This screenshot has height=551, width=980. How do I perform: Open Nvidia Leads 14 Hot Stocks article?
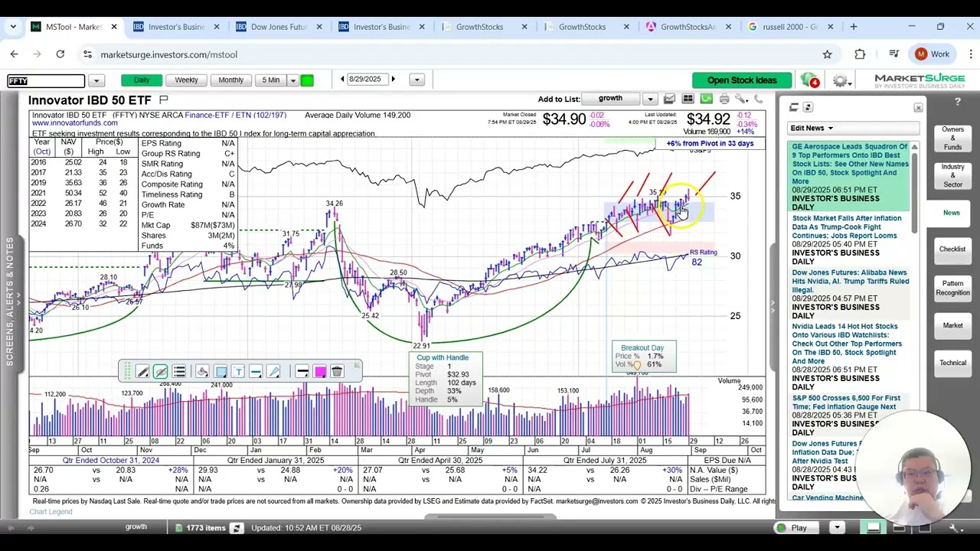click(x=847, y=344)
